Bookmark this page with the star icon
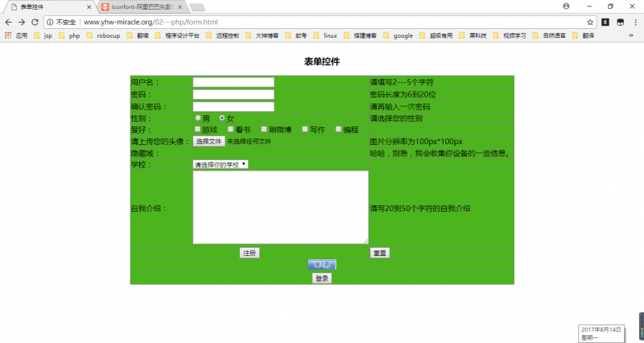This screenshot has height=343, width=644. coord(590,22)
